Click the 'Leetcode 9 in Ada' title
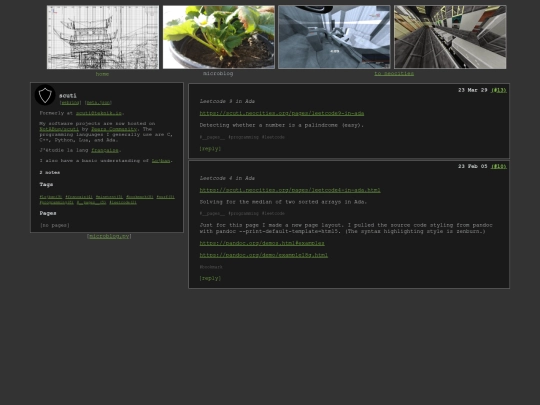540x405 pixels. coord(227,101)
